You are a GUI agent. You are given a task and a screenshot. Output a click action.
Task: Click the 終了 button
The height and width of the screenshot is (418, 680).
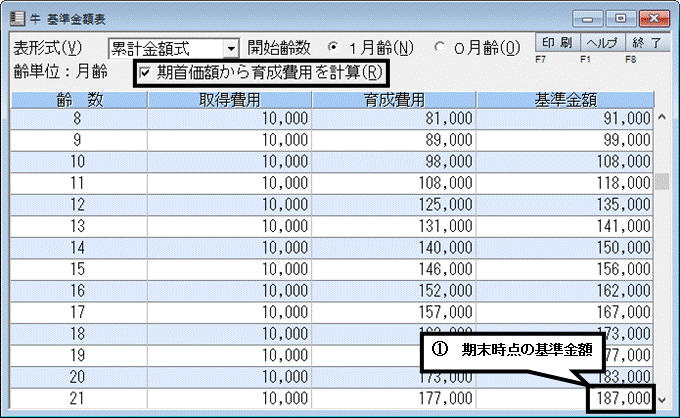pos(647,42)
